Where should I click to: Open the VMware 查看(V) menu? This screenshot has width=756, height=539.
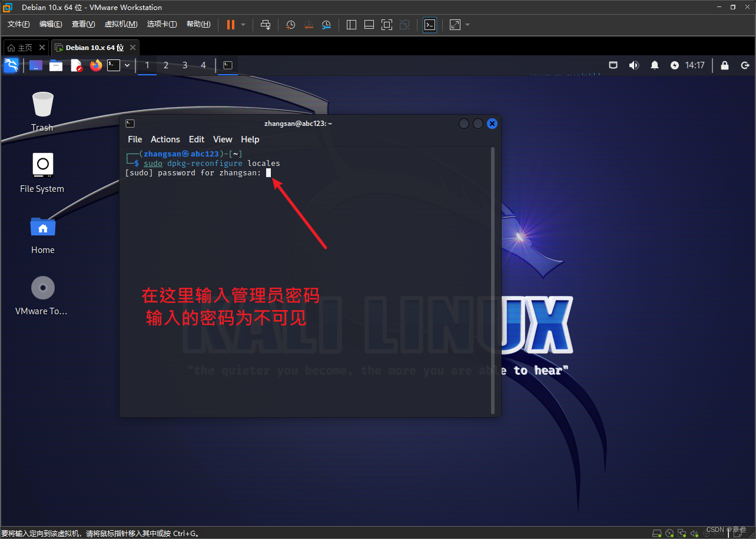click(x=83, y=24)
